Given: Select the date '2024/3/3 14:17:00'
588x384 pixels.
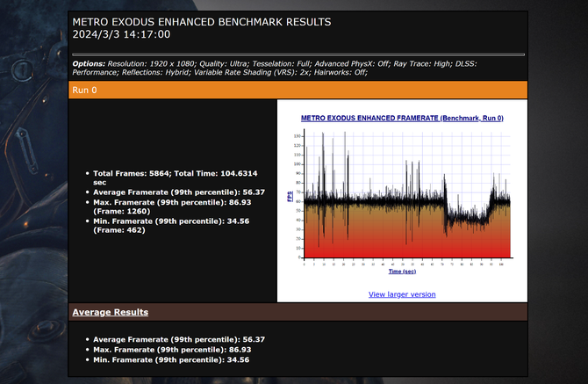Looking at the screenshot, I should coord(121,34).
